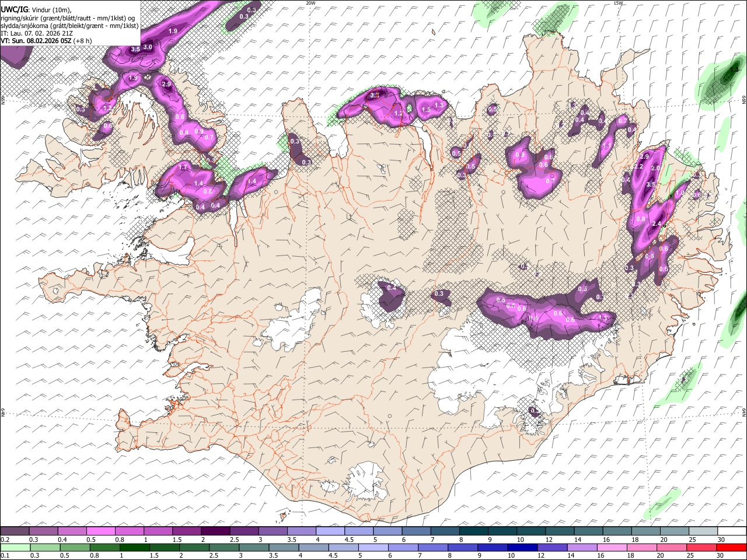Click the 'slydda/snjókoma (grátt/bleikt/grænt - mm/1klst)' line
The image size is (747, 560).
[x=70, y=26]
